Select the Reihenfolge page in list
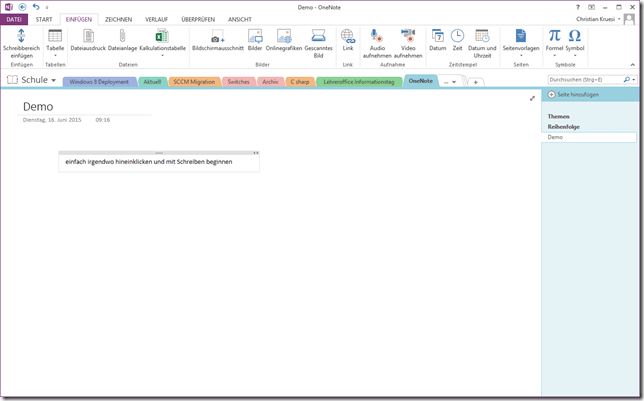This screenshot has width=644, height=401. tap(563, 127)
